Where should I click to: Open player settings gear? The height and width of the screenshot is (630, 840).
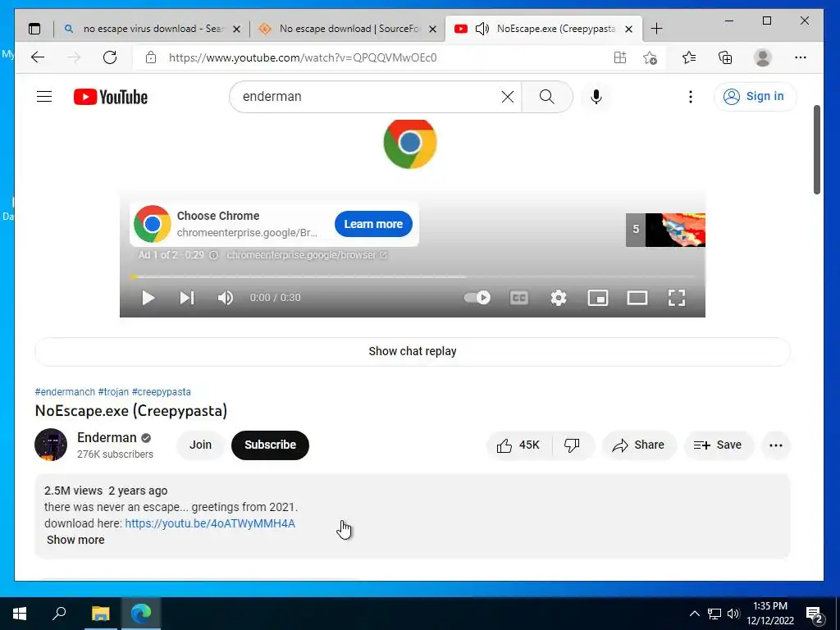[558, 298]
